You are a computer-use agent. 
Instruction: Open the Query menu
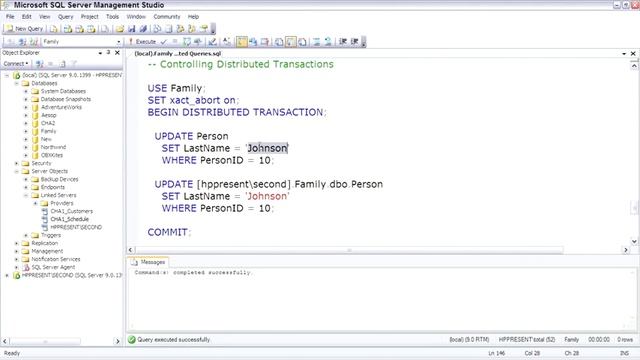65,17
